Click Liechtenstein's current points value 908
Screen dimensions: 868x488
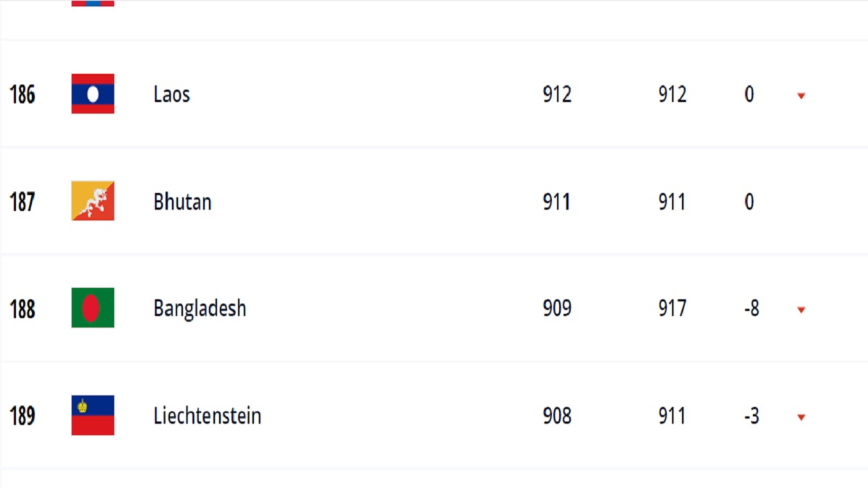pos(557,416)
